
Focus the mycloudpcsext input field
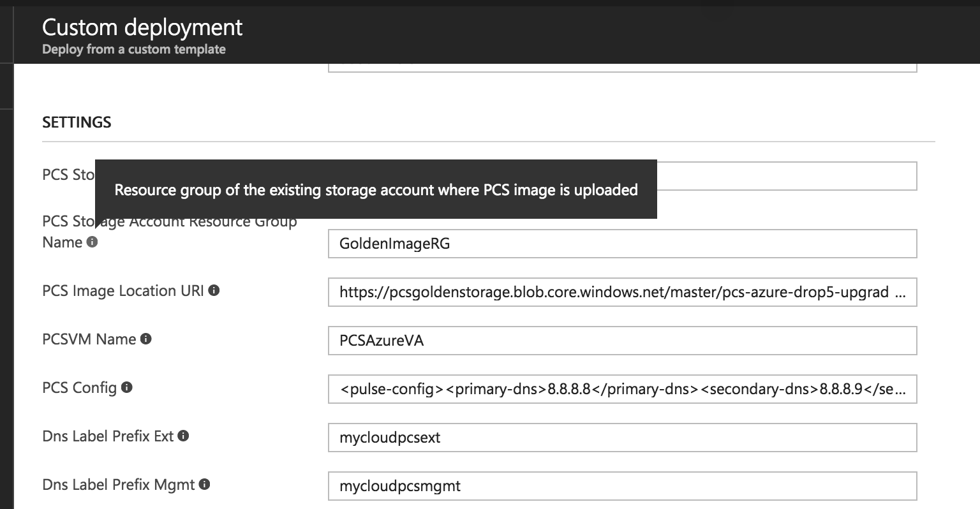pos(622,438)
